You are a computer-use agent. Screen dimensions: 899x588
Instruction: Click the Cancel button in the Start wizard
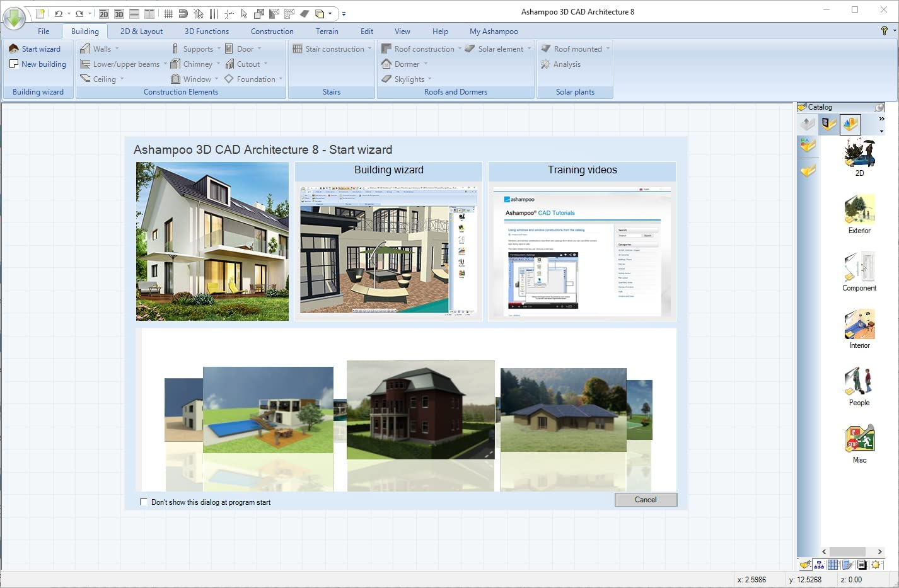tap(646, 500)
